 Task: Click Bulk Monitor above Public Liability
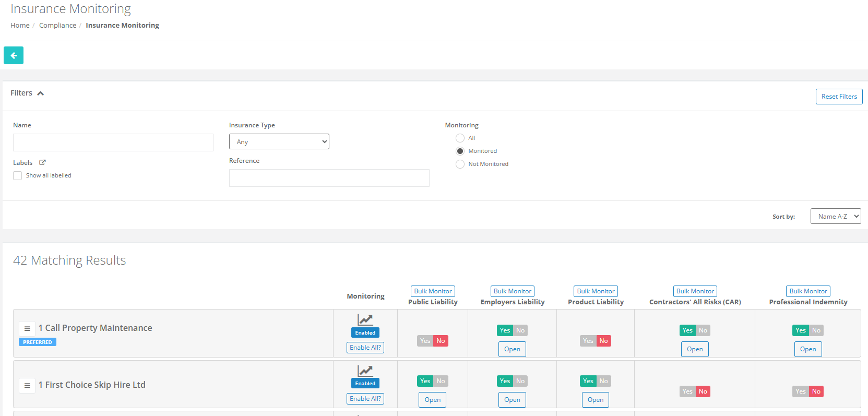[x=433, y=291]
